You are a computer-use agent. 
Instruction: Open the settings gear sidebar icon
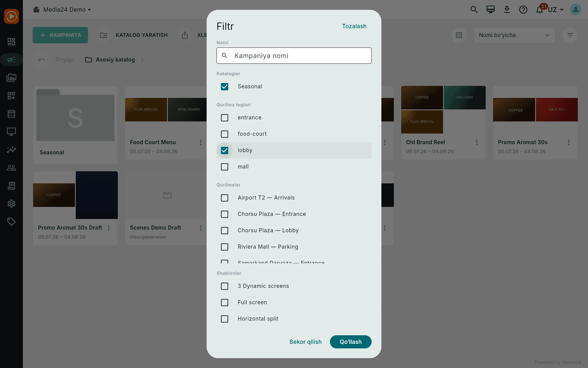point(11,203)
